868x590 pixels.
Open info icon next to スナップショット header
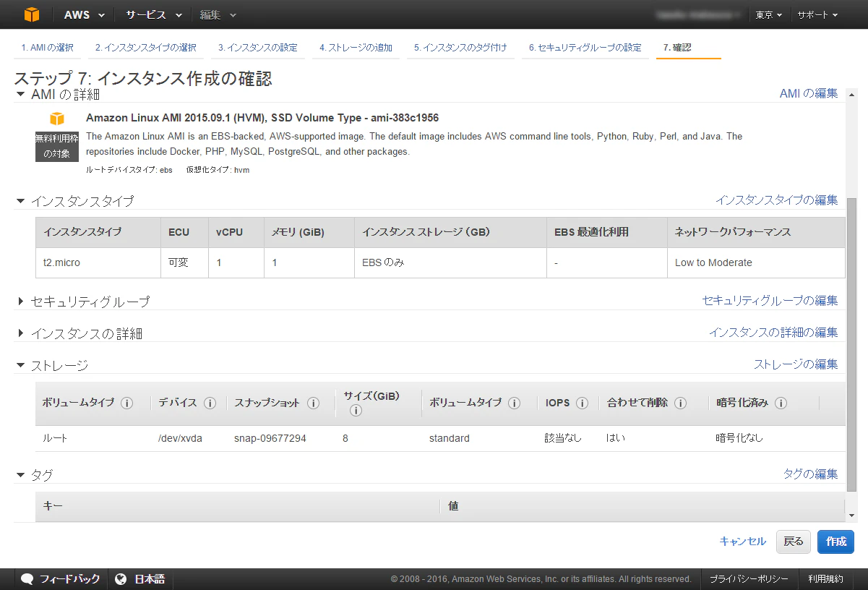coord(313,403)
